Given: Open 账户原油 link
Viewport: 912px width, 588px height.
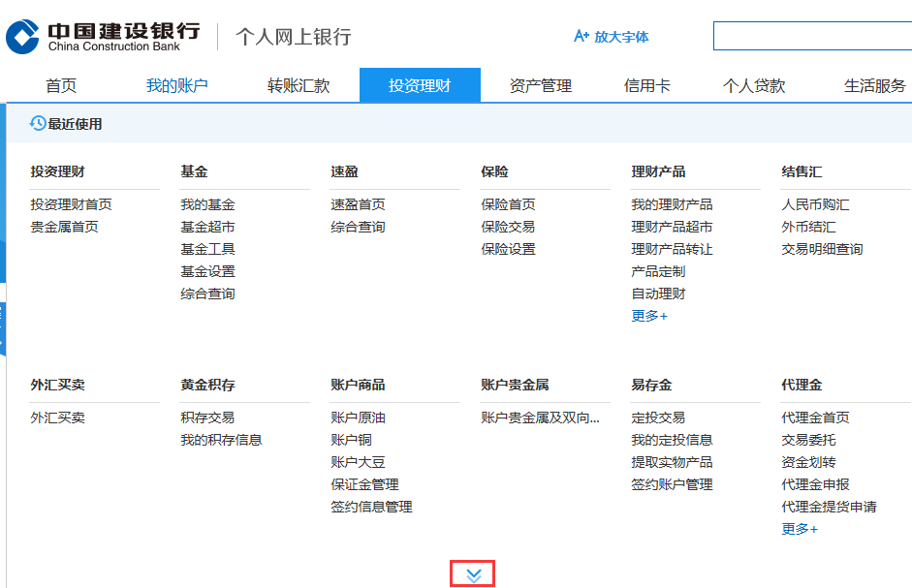Looking at the screenshot, I should [x=358, y=418].
